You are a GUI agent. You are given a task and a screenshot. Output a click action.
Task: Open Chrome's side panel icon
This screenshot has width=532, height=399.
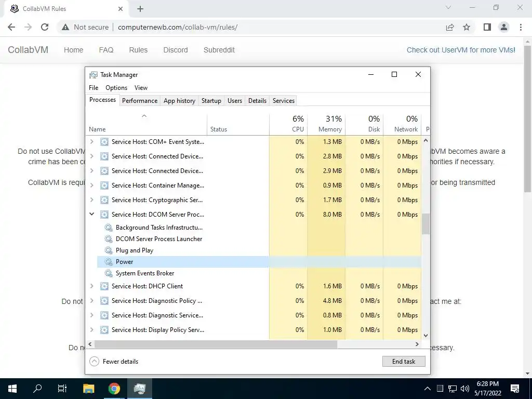(x=487, y=27)
